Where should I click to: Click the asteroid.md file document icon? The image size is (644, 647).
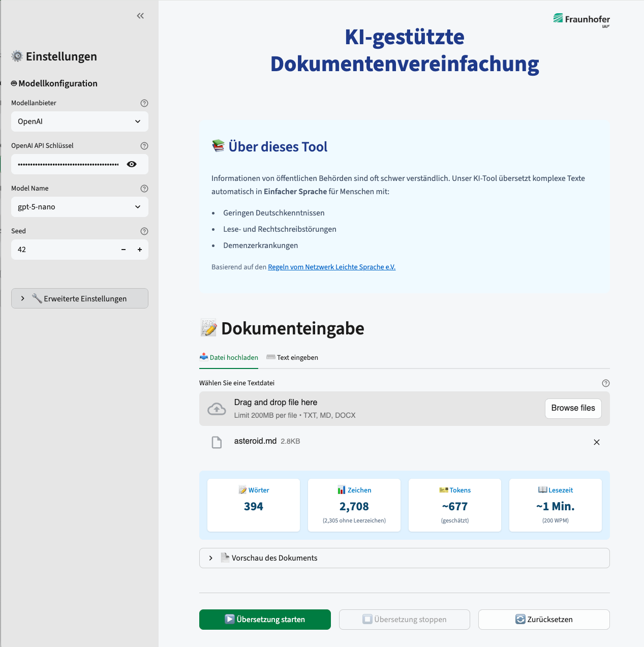[x=217, y=442]
